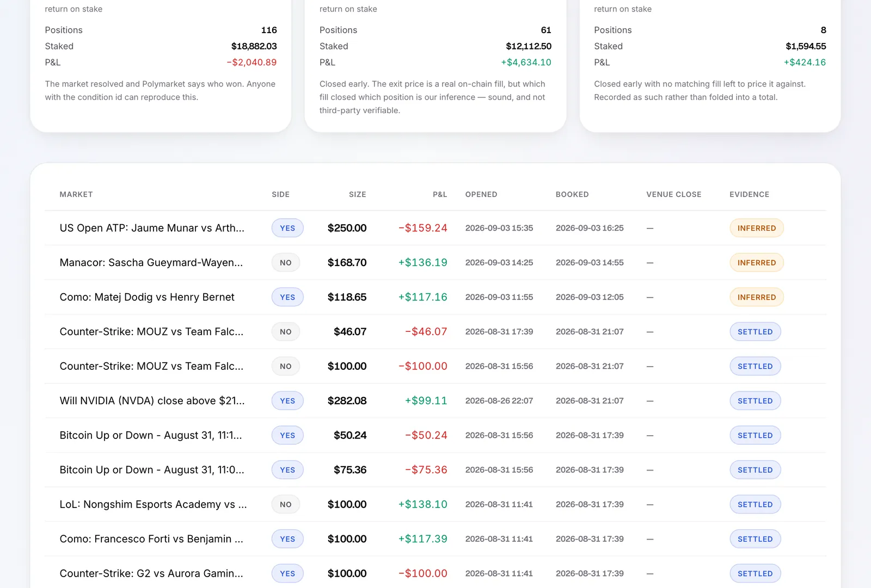This screenshot has height=588, width=871.
Task: Open the Will NVIDIA (NVDA) close above market
Action: [436, 401]
